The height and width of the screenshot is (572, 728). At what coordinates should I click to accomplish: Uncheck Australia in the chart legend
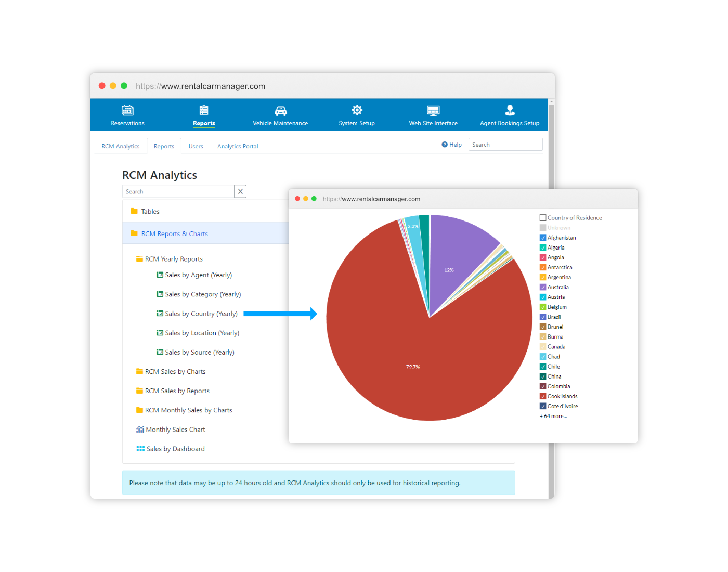coord(542,287)
